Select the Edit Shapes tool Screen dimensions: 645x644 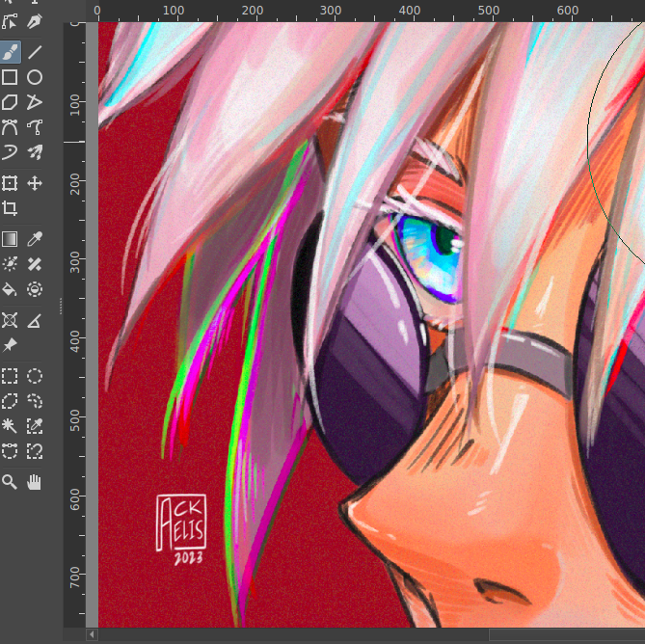point(10,21)
